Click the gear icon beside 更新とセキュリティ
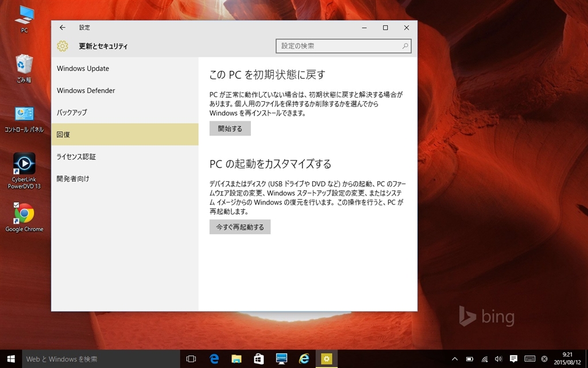This screenshot has width=588, height=368. point(63,46)
